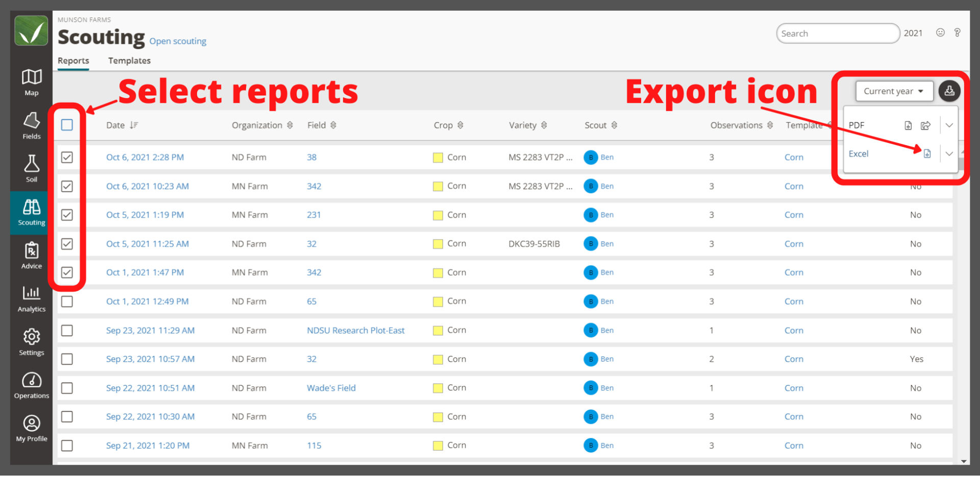Viewport: 980px width, 477px height.
Task: Open Wade's Field link
Action: [331, 388]
